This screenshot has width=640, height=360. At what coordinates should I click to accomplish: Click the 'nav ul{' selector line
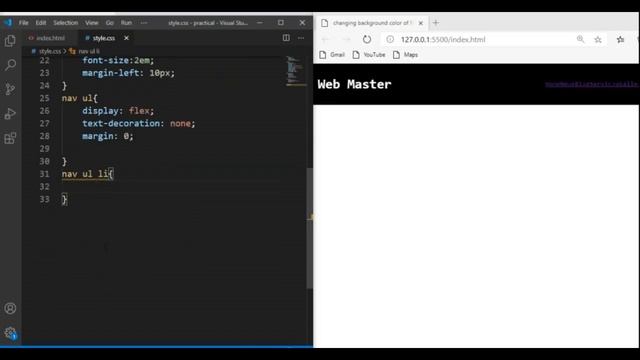click(80, 98)
